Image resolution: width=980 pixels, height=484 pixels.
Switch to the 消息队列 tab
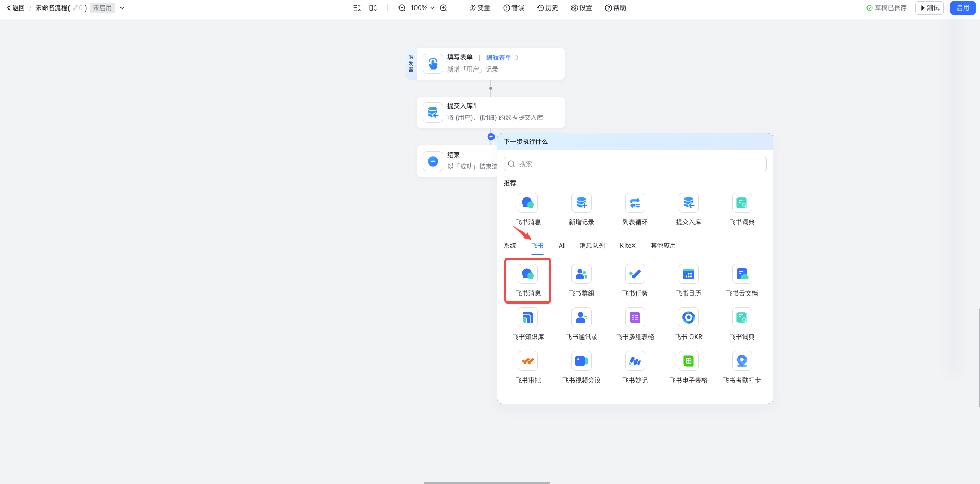592,246
